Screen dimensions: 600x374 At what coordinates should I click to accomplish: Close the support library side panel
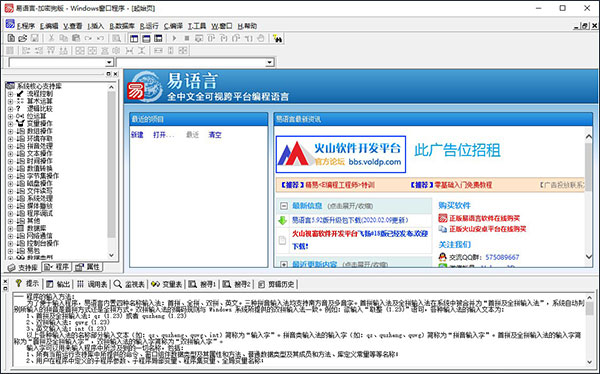(116, 74)
